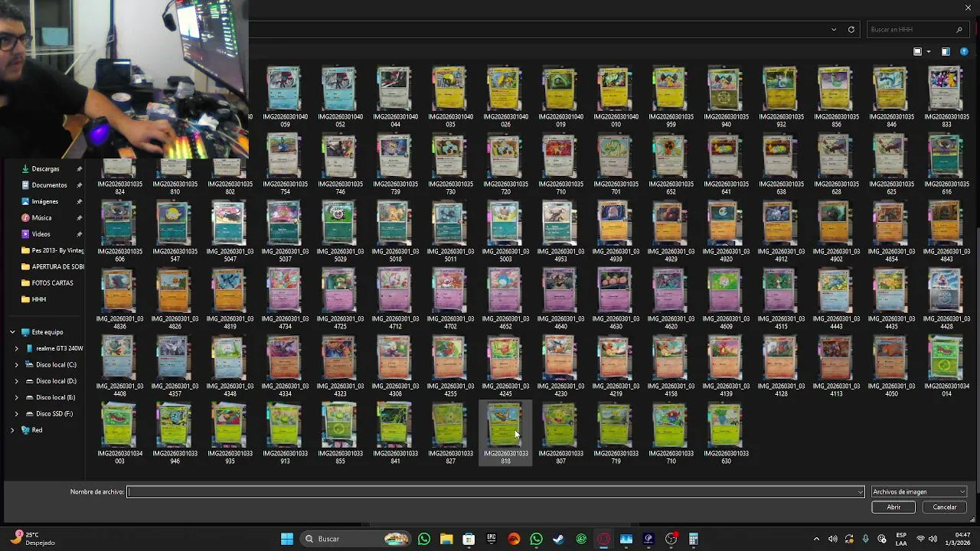Toggle the preview pane icon
The image size is (980, 551).
pyautogui.click(x=946, y=52)
